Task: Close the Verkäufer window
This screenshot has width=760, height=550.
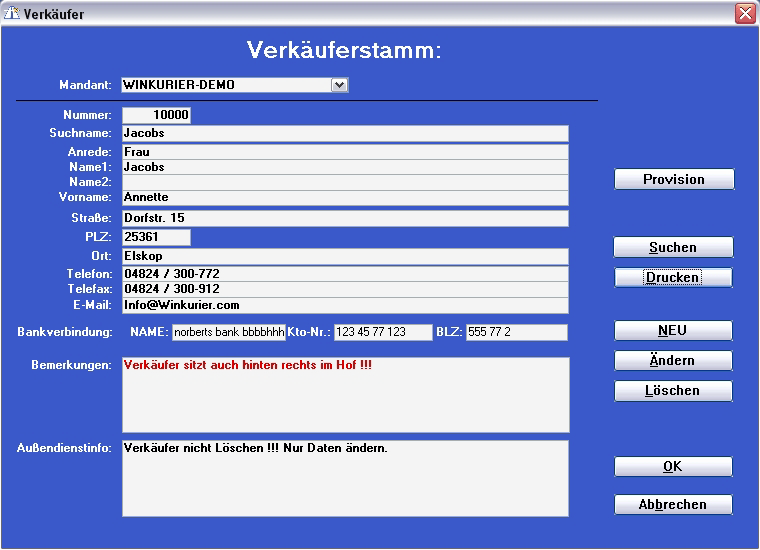Action: coord(744,14)
